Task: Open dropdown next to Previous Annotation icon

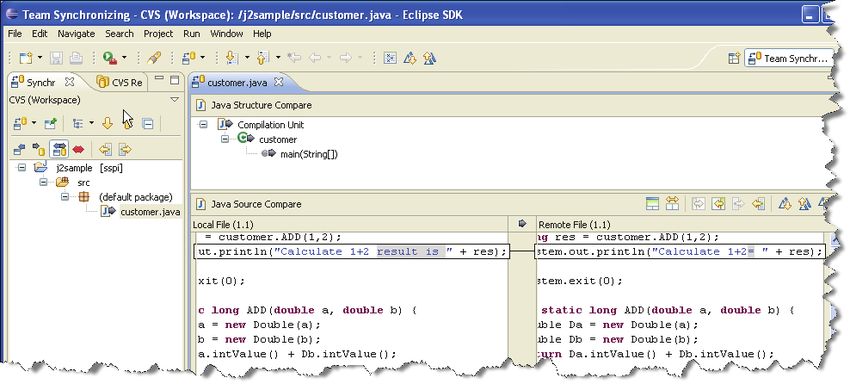Action: [x=278, y=57]
